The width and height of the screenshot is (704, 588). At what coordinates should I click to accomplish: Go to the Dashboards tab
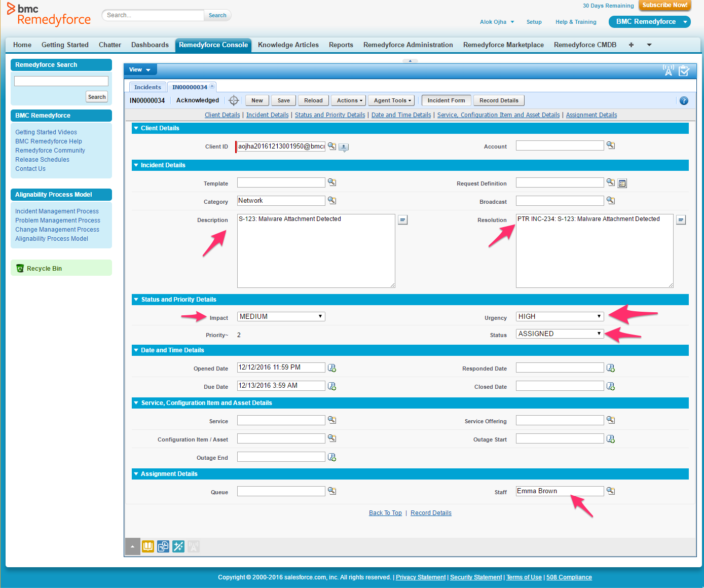click(150, 45)
